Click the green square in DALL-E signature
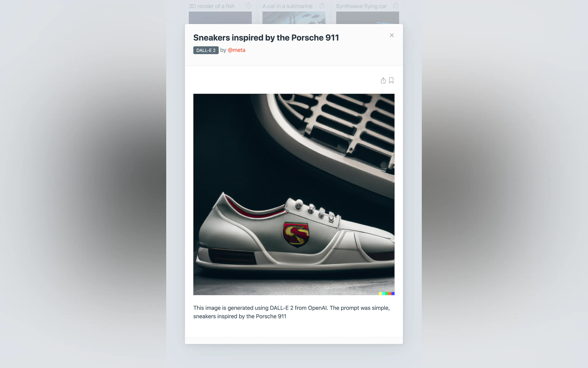Image resolution: width=588 pixels, height=368 pixels. click(x=387, y=294)
